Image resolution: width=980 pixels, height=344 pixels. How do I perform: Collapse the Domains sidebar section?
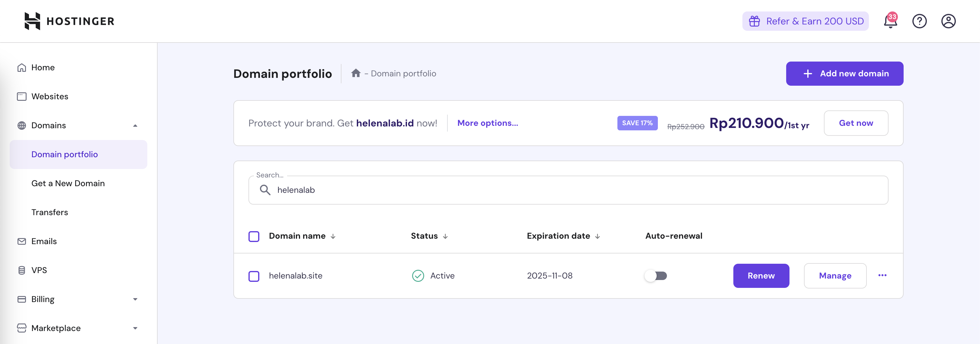click(x=135, y=126)
